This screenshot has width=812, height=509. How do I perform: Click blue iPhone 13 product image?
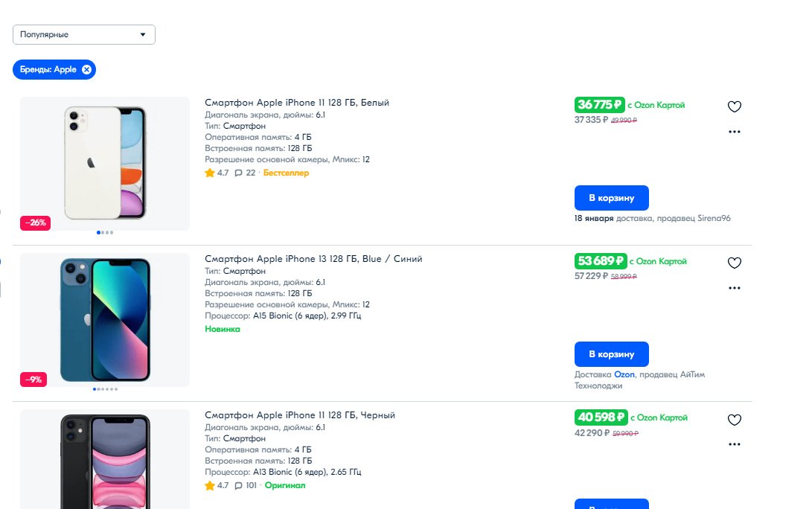tap(105, 319)
